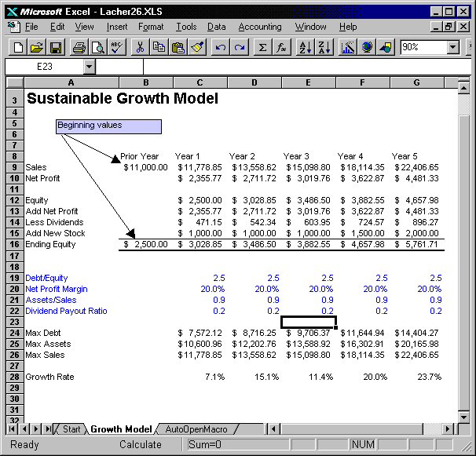Print using the printer icon
This screenshot has width=476, height=456.
79,47
